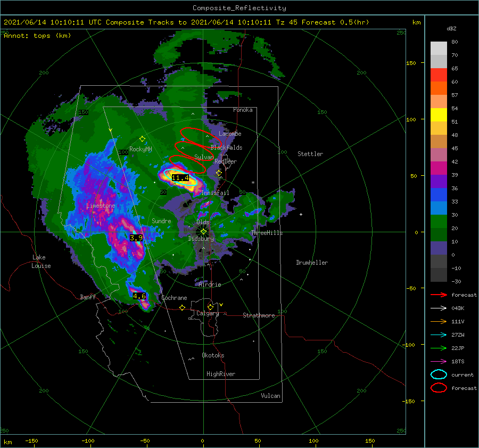
Task: Click the Limestone label
Action: point(101,206)
